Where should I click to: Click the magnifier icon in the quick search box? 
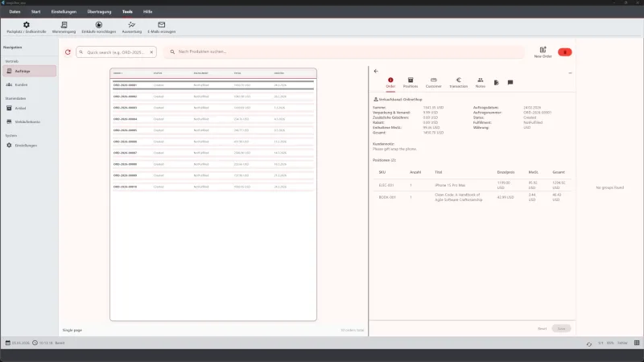(81, 52)
